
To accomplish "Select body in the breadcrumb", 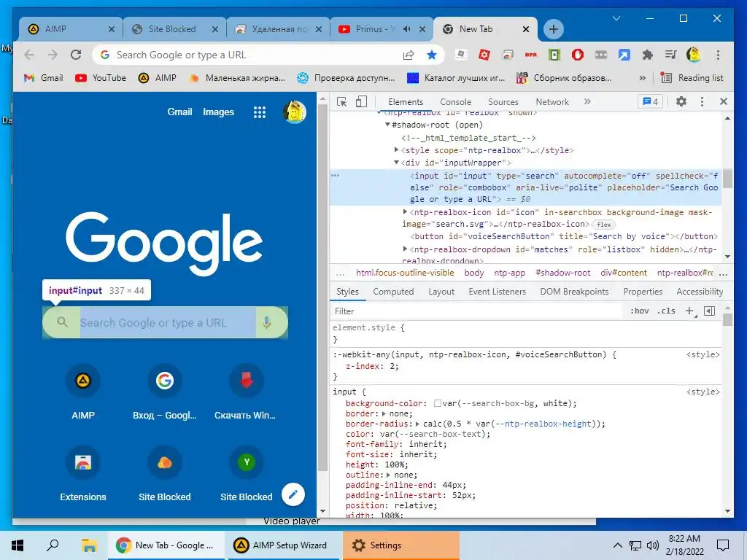I will [474, 273].
